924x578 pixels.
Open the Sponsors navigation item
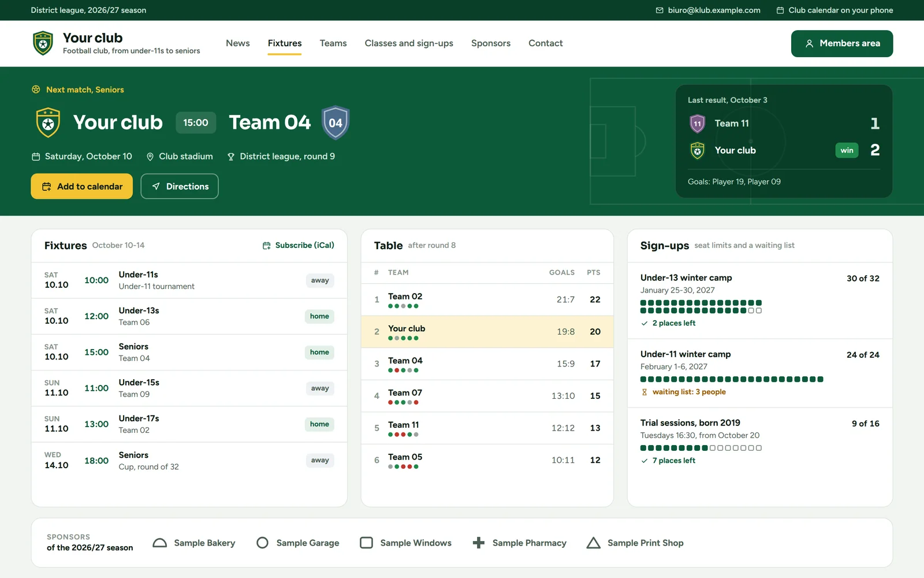(x=491, y=43)
